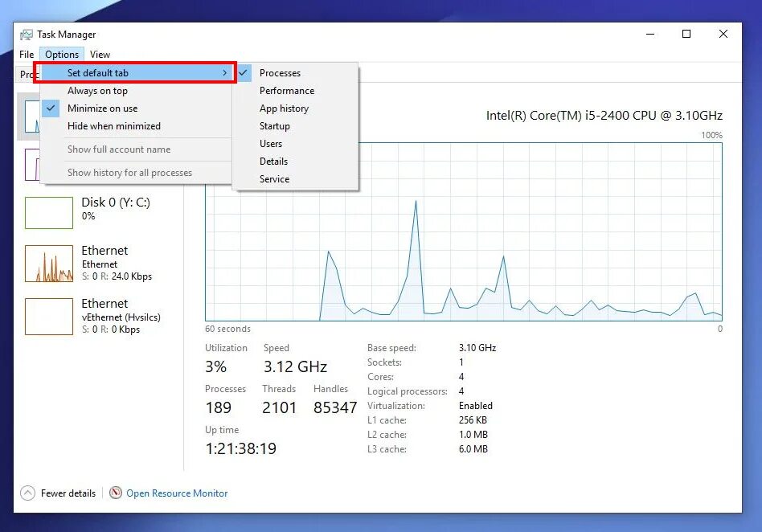This screenshot has height=532, width=762.
Task: Close the Task Manager window
Action: click(x=723, y=34)
